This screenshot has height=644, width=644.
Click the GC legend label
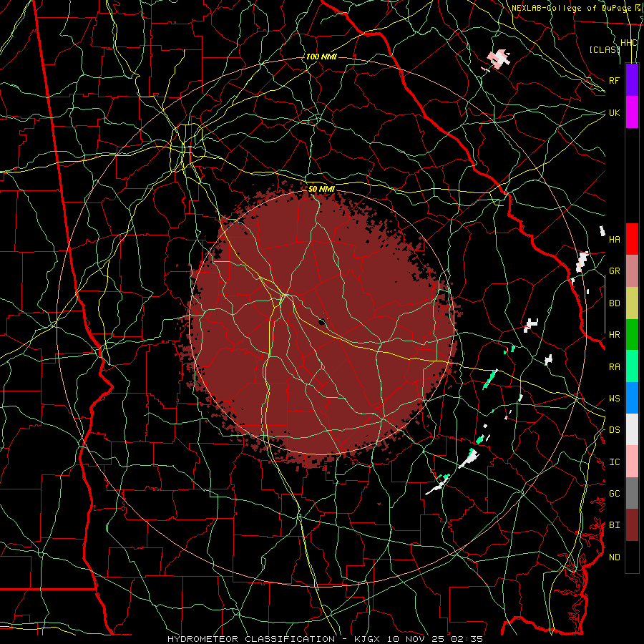[x=614, y=494]
